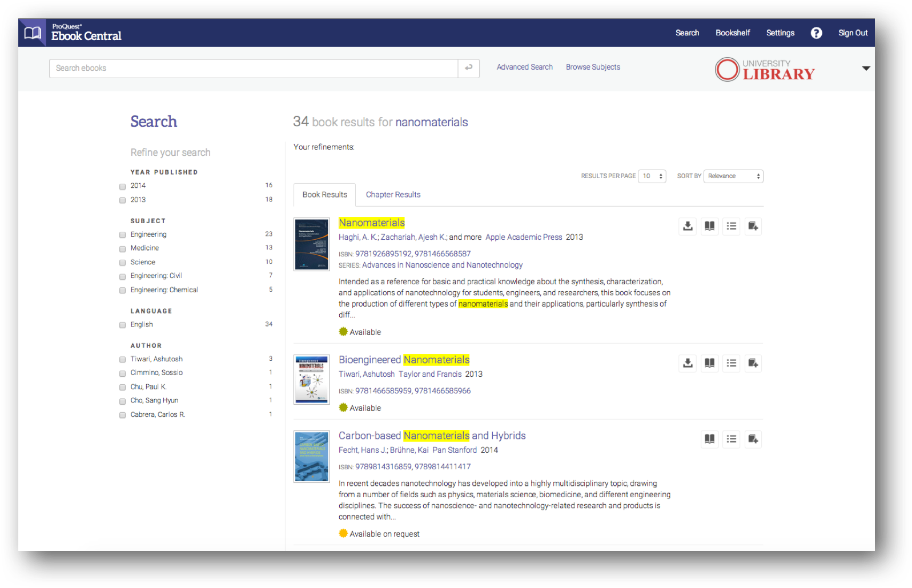The image size is (912, 588).
Task: Click the help question mark icon
Action: (816, 33)
